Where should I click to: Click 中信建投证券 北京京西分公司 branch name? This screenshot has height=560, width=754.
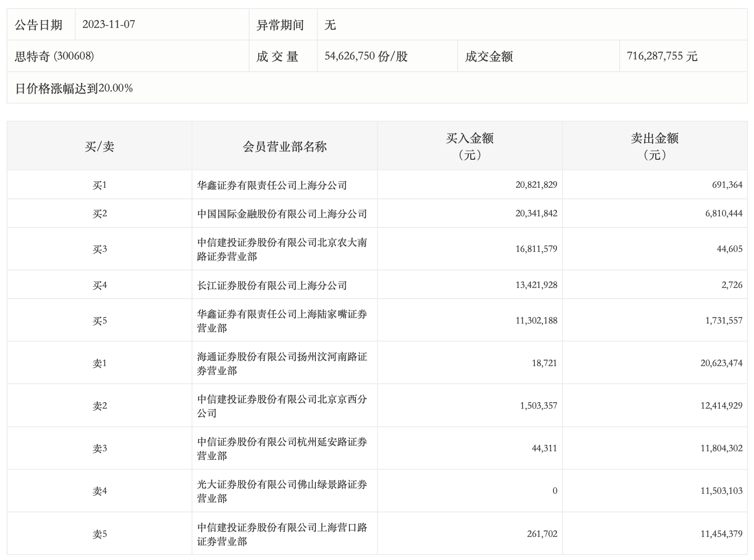(x=282, y=406)
